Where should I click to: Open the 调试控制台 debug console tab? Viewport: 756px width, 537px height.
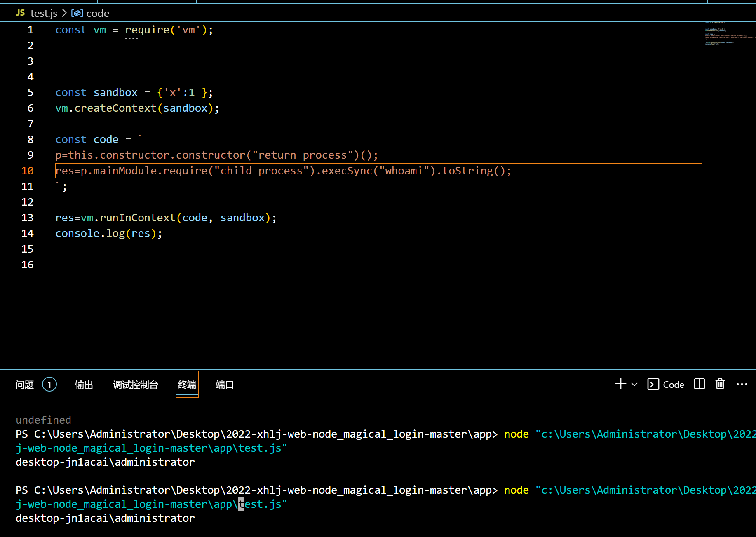136,385
